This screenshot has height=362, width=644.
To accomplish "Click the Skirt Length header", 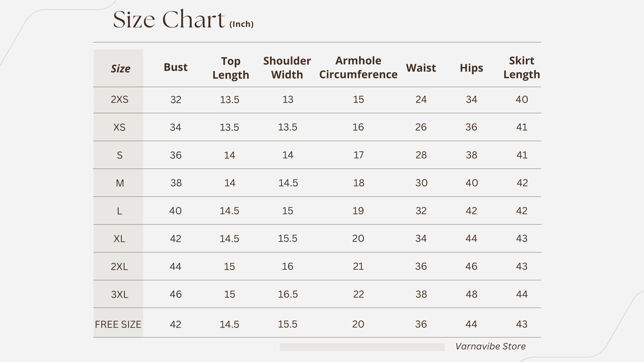I will click(x=521, y=67).
